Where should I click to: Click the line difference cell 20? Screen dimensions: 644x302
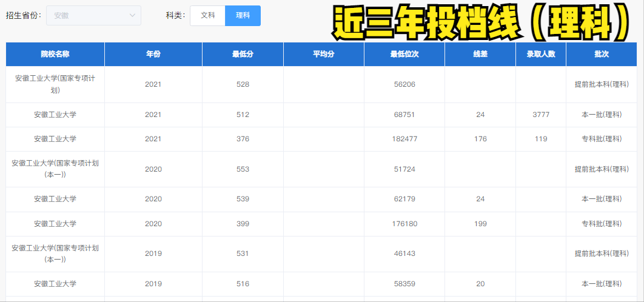point(480,284)
